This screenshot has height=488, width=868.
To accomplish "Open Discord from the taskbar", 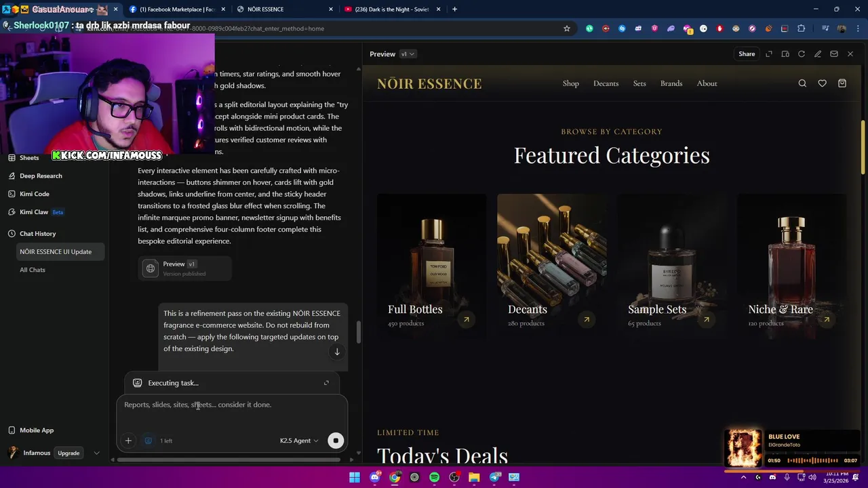I will tap(375, 477).
